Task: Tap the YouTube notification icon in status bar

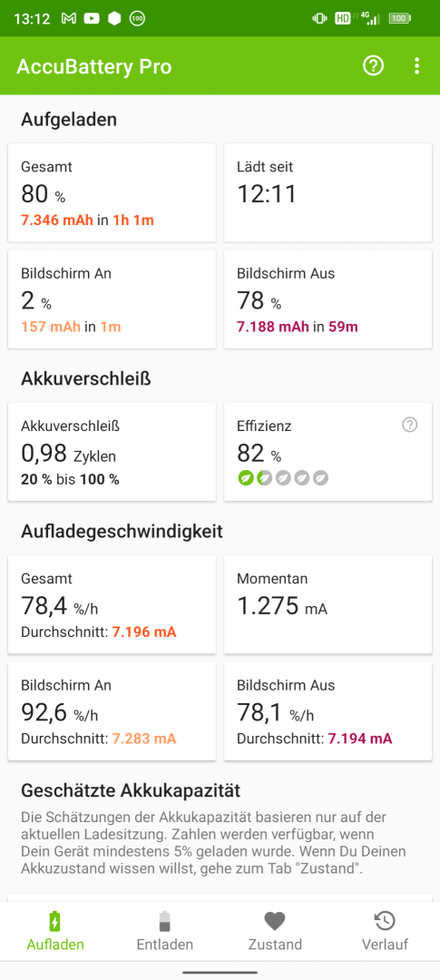Action: (92, 19)
